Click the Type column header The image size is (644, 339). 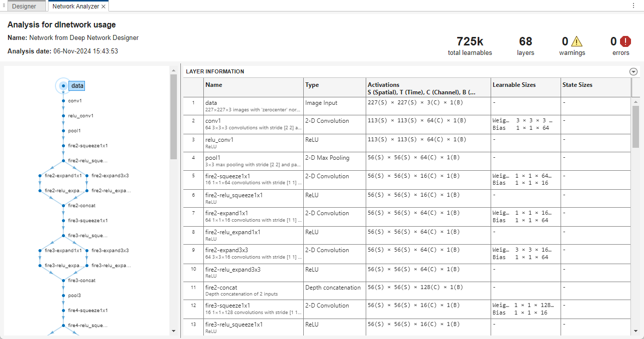(x=334, y=87)
